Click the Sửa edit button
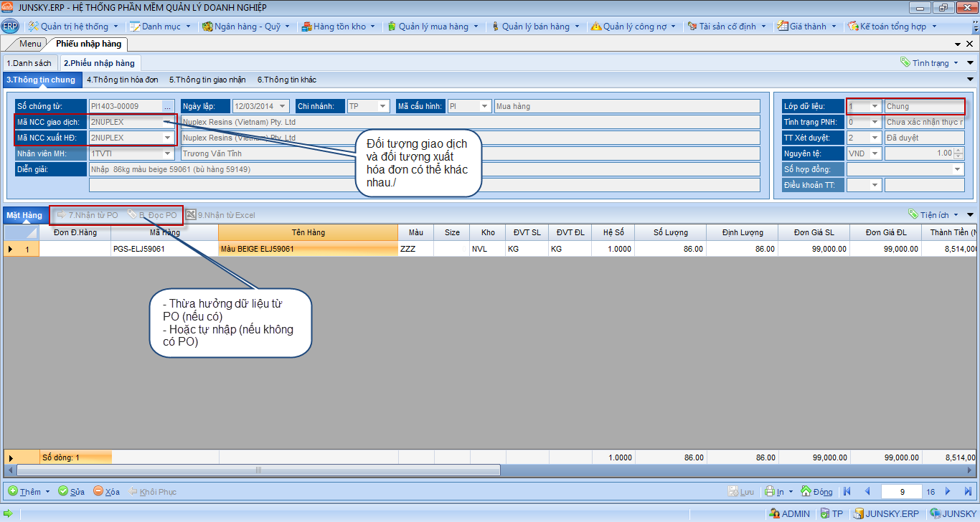980x522 pixels. [71, 492]
